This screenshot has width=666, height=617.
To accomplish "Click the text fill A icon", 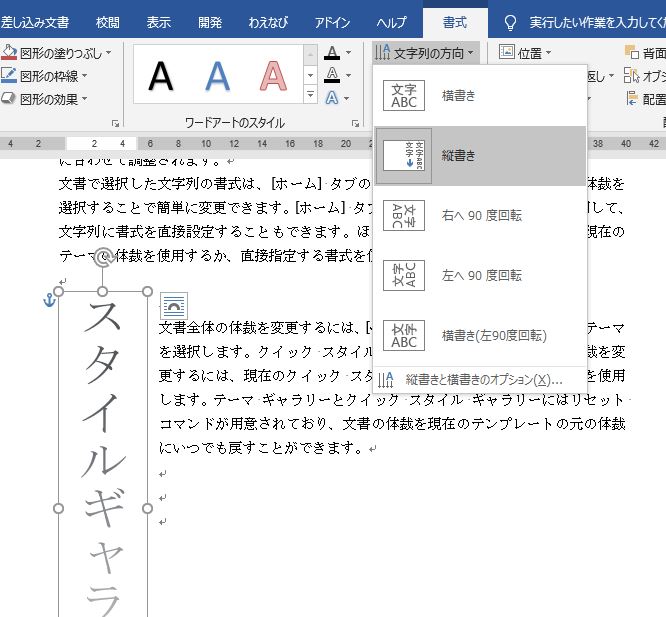I will (x=332, y=53).
